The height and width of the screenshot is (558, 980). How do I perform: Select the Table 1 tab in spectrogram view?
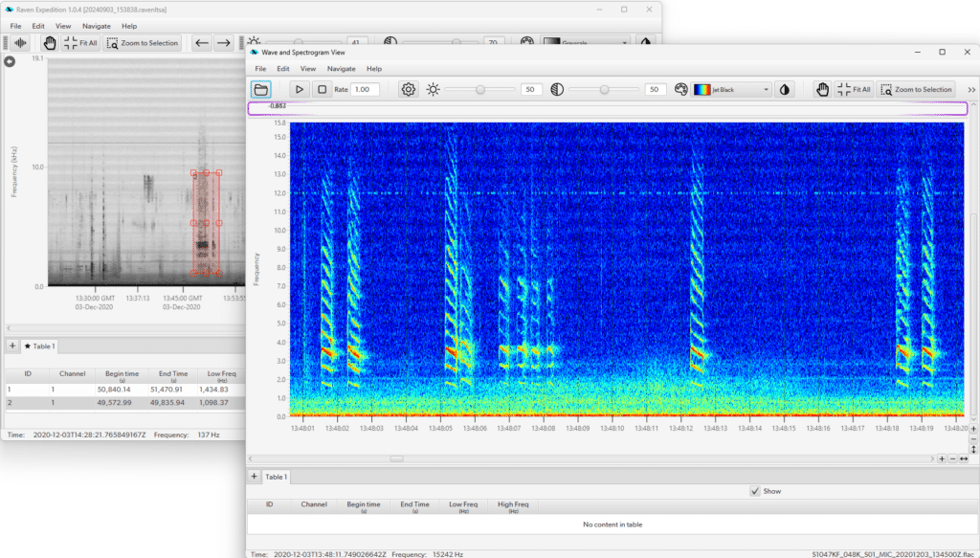[x=277, y=476]
